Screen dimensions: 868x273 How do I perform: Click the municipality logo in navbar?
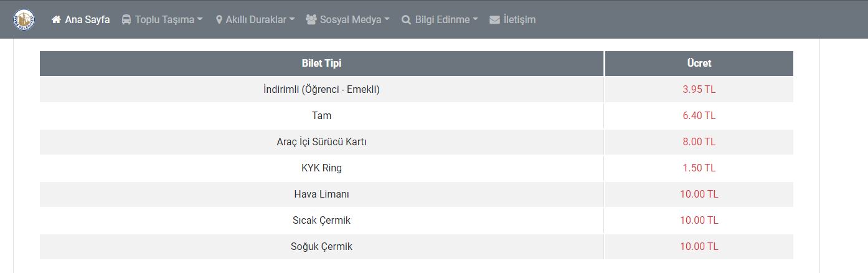[x=24, y=19]
